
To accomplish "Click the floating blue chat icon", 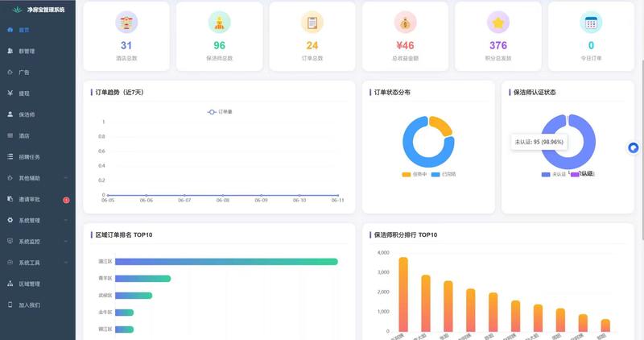I will (634, 147).
